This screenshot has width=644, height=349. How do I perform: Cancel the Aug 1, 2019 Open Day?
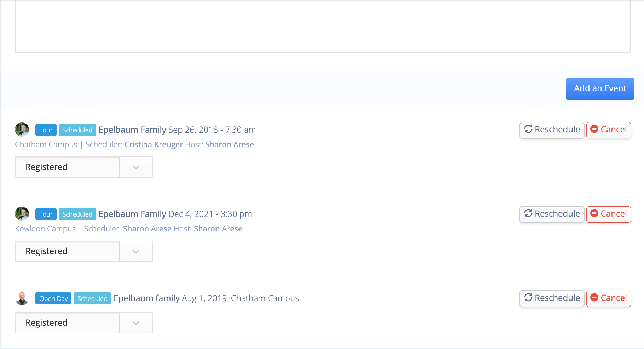609,298
